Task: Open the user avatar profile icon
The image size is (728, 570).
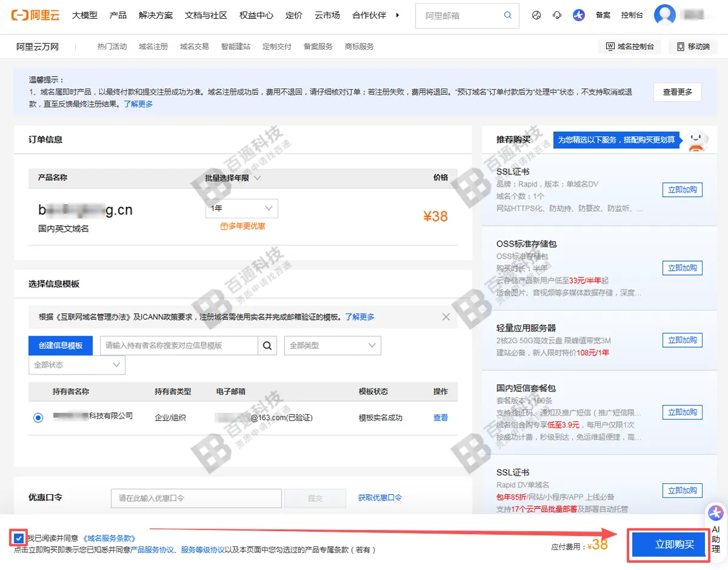Action: pos(665,15)
